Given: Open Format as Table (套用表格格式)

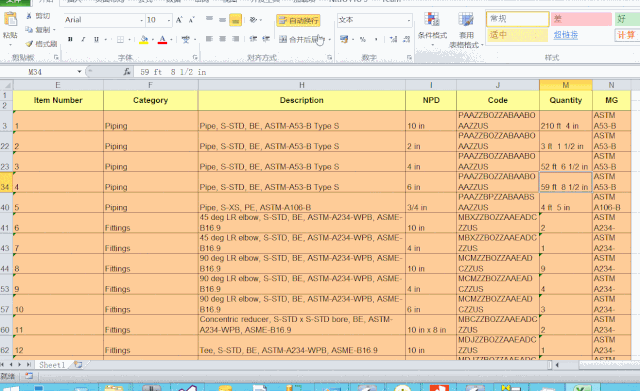Looking at the screenshot, I should pyautogui.click(x=466, y=30).
